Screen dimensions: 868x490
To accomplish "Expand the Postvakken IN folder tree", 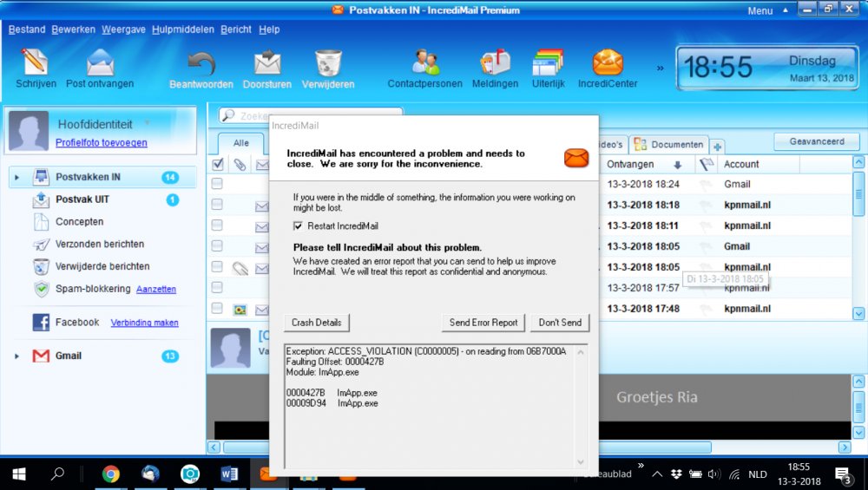I will [16, 178].
